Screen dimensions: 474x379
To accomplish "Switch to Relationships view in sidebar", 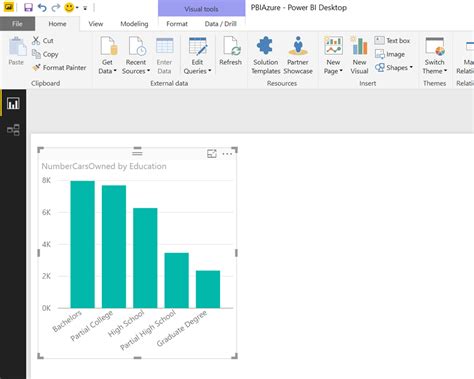I will pyautogui.click(x=13, y=130).
